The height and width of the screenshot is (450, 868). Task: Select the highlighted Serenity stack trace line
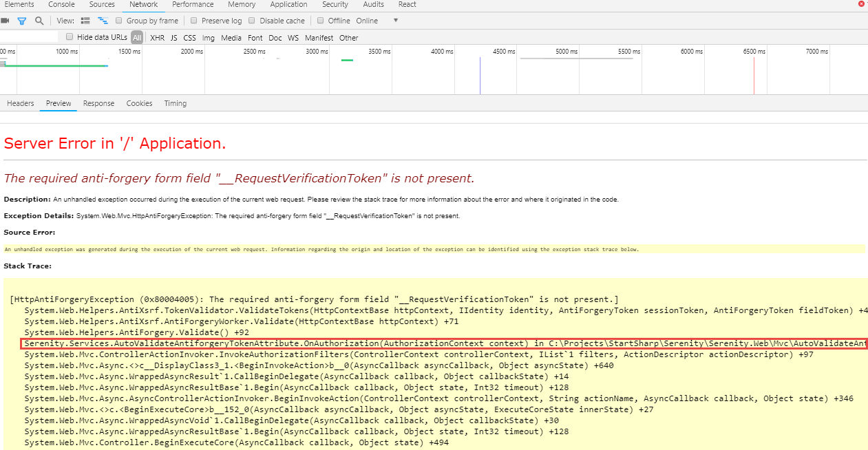pyautogui.click(x=434, y=343)
